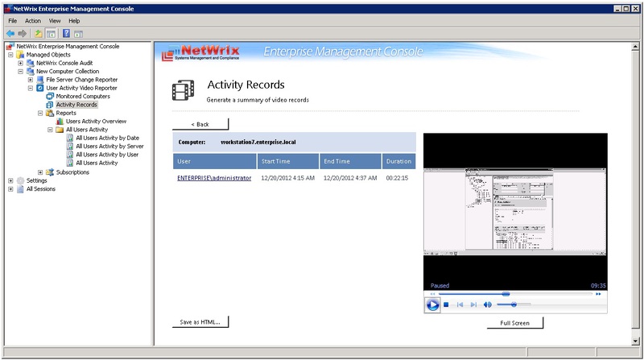Click the All Users Activity by Server report icon
This screenshot has height=360, width=644.
click(x=70, y=147)
